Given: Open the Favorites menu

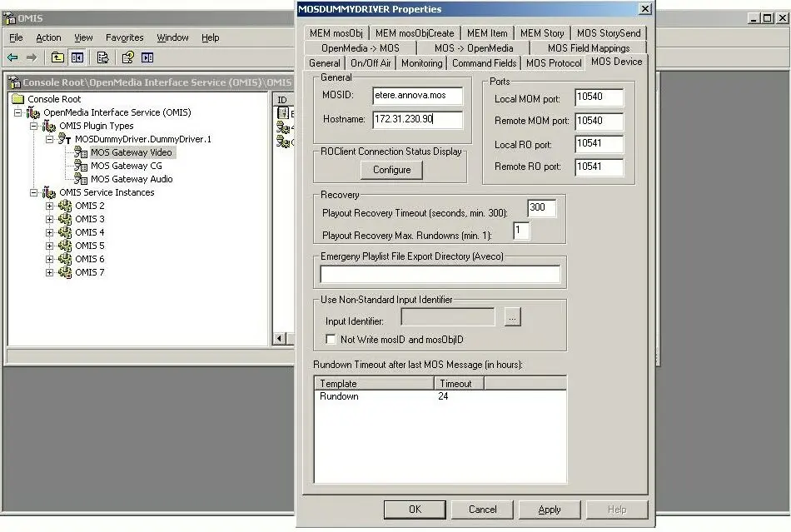Looking at the screenshot, I should click(124, 37).
